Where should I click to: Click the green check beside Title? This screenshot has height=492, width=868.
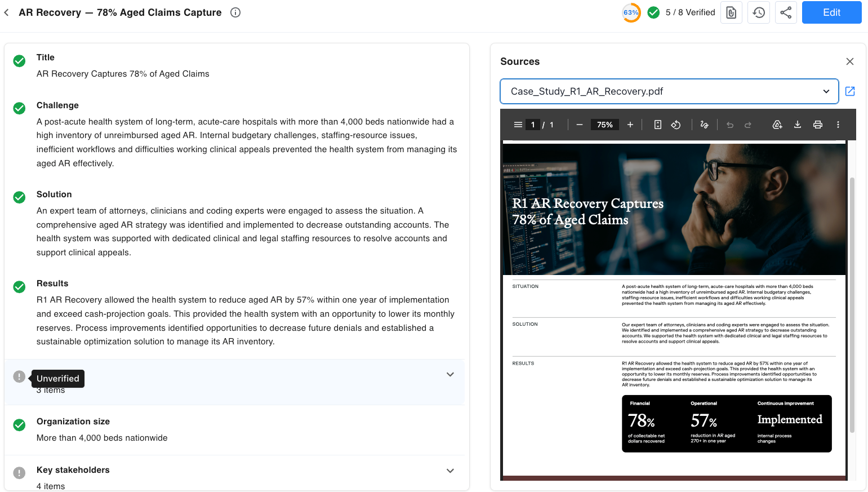pos(19,60)
